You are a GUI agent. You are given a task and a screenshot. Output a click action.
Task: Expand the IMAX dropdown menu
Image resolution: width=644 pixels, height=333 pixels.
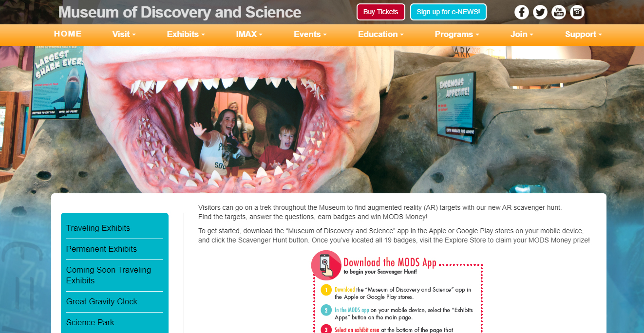click(x=249, y=34)
